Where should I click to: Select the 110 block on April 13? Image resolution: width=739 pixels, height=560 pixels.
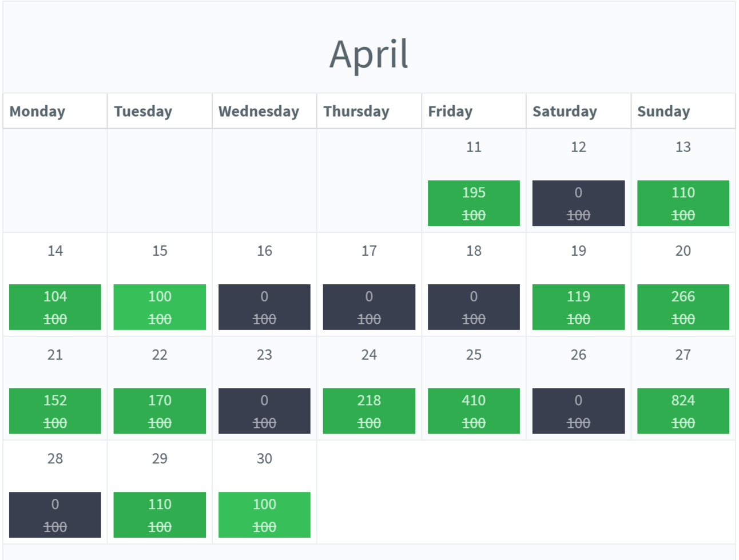pos(683,203)
